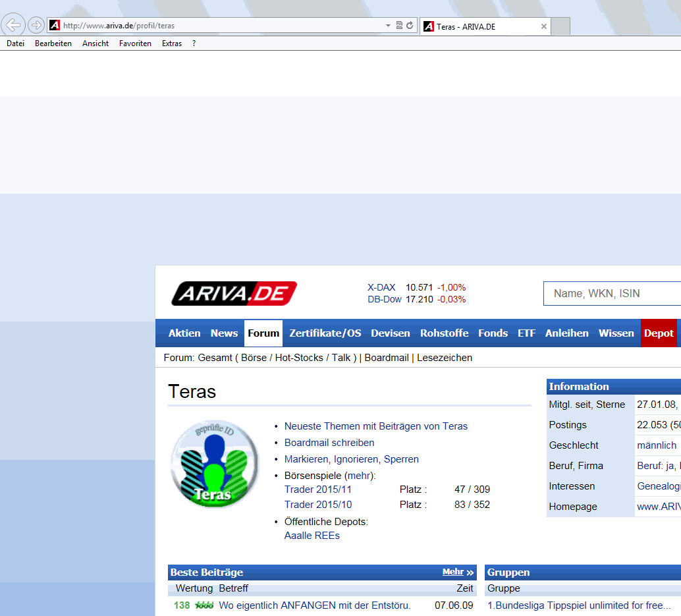Open the red Depot tab
This screenshot has height=616, width=681.
[x=659, y=333]
